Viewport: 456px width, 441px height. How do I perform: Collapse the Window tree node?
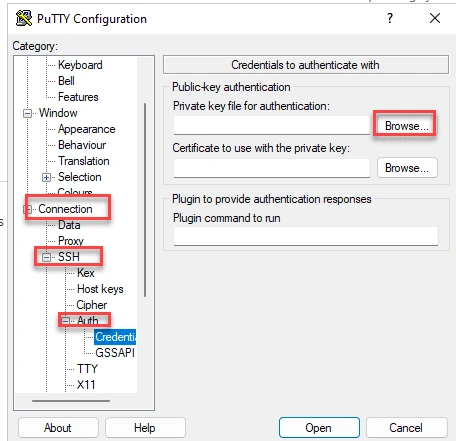click(27, 113)
